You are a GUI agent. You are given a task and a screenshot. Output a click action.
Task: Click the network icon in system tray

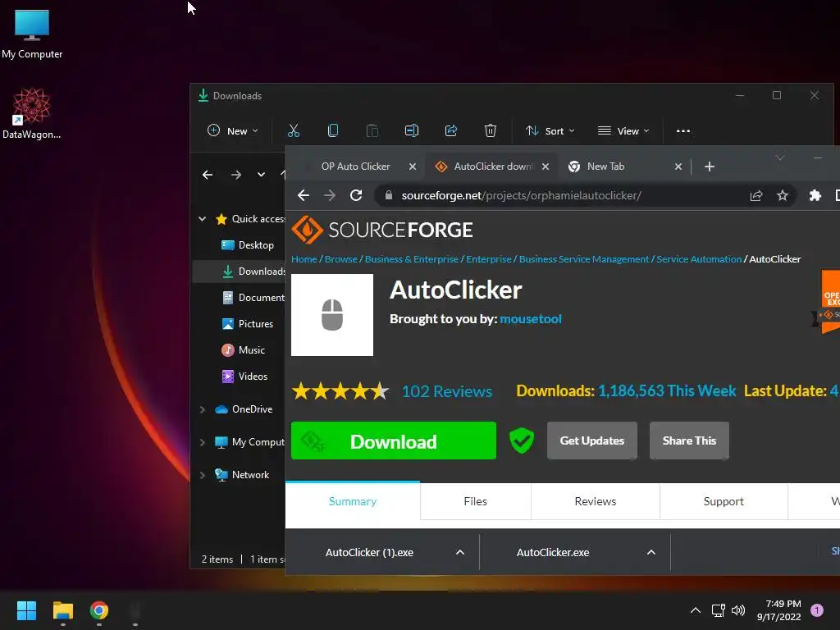[x=718, y=610]
